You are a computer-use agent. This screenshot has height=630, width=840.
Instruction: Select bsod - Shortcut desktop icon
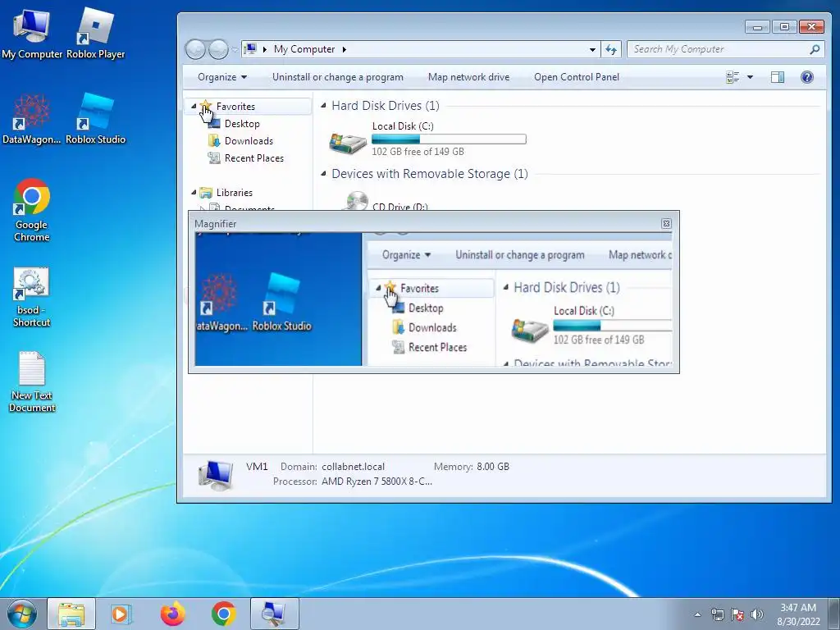[32, 297]
